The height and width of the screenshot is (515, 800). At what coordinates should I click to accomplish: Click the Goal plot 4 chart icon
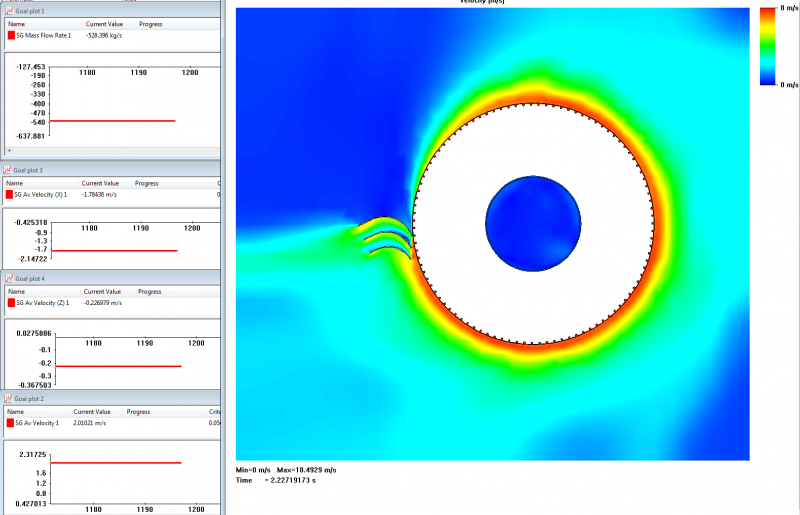(9, 278)
